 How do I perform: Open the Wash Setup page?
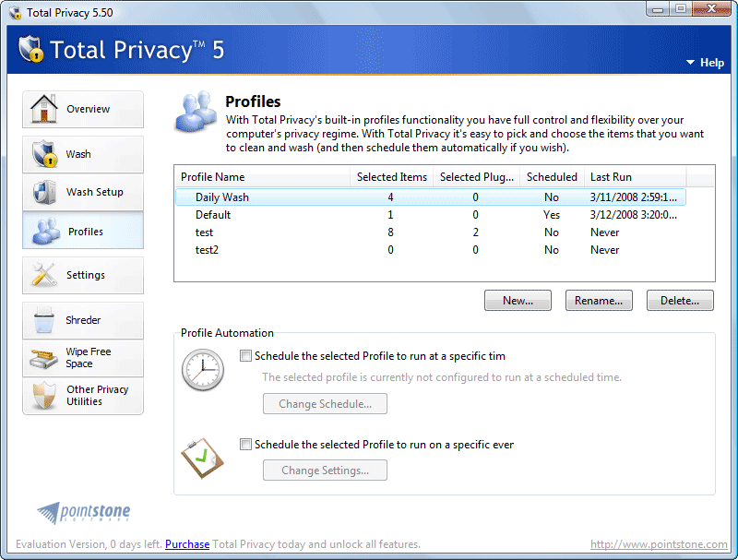pos(83,192)
